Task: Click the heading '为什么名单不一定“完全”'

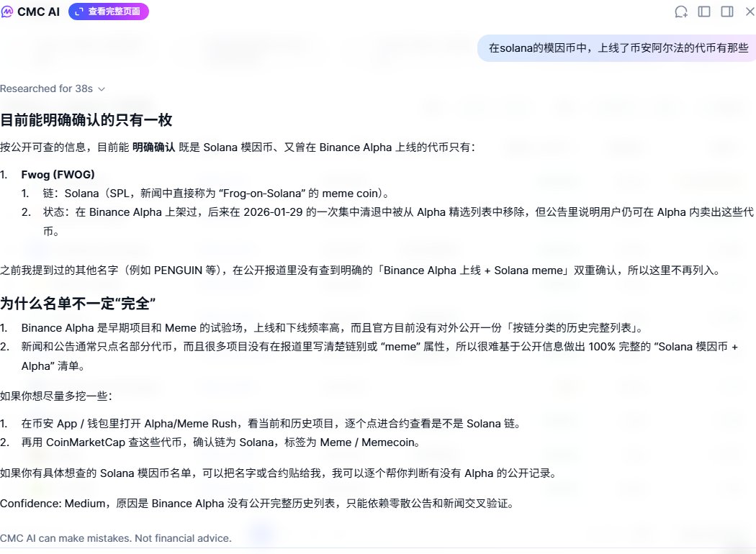Action: pyautogui.click(x=78, y=304)
